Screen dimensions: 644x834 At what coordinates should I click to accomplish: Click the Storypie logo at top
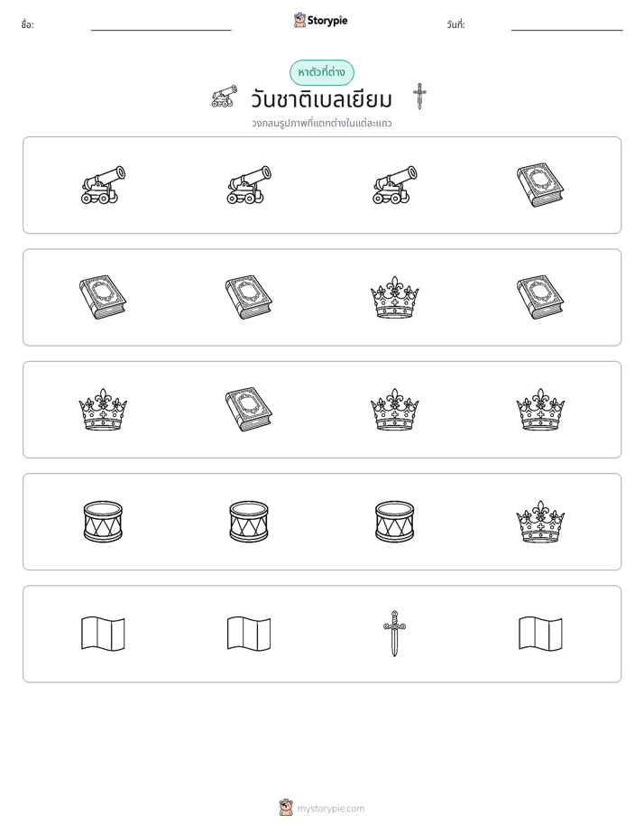321,20
